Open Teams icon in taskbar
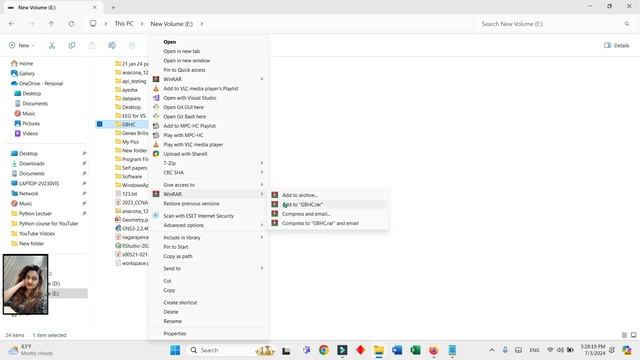 point(306,350)
